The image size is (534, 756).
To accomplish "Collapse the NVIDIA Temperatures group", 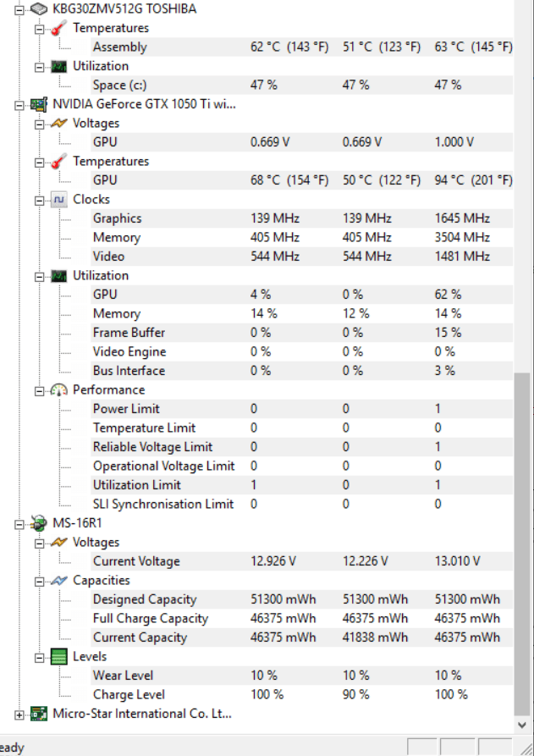I will click(x=40, y=162).
